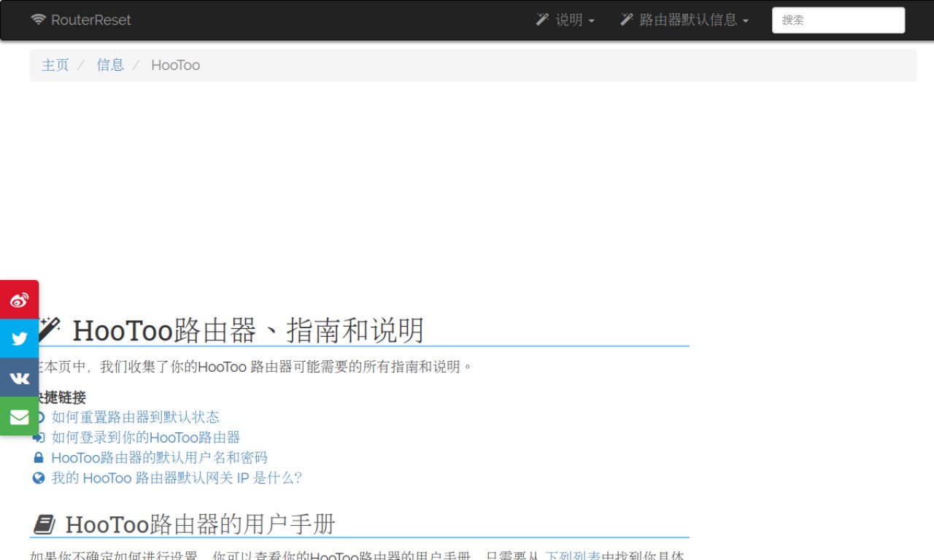Share the page on VK
This screenshot has height=560, width=934.
(19, 378)
